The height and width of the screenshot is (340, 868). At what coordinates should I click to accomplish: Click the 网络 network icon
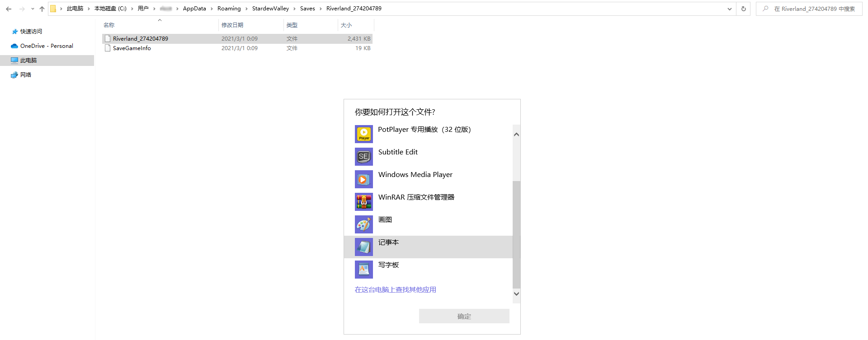14,75
